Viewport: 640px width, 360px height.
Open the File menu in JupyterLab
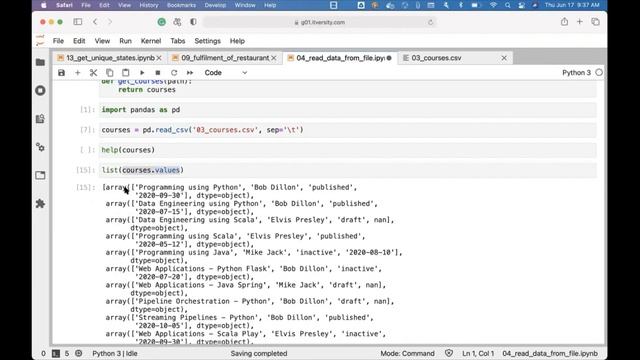[x=58, y=41]
